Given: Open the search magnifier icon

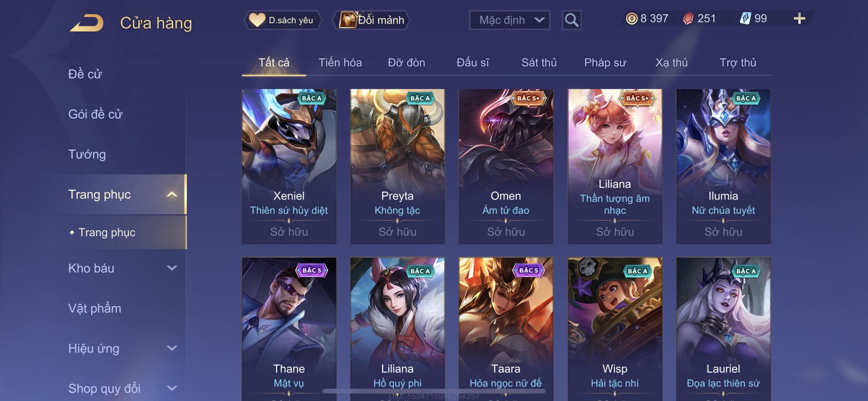Looking at the screenshot, I should coord(571,20).
